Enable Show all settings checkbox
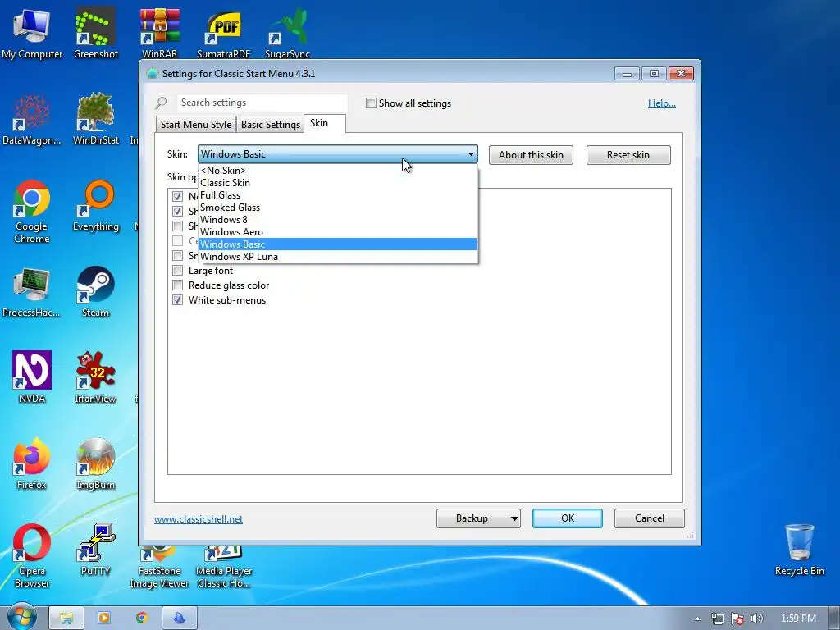Image resolution: width=840 pixels, height=630 pixels. 371,103
